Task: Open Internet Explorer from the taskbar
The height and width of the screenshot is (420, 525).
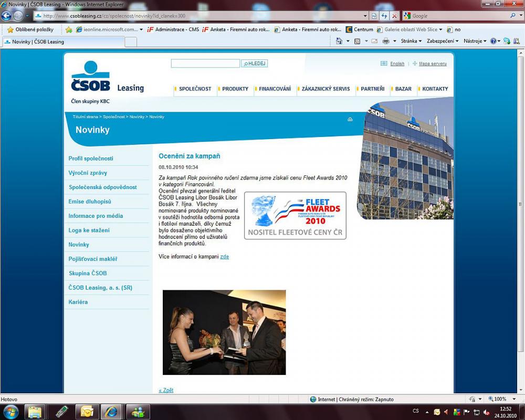Action: pos(111,412)
